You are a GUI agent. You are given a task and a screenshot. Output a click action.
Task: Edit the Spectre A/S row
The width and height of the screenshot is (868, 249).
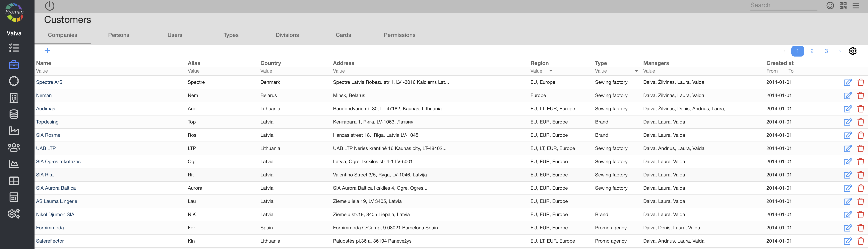[x=848, y=82]
